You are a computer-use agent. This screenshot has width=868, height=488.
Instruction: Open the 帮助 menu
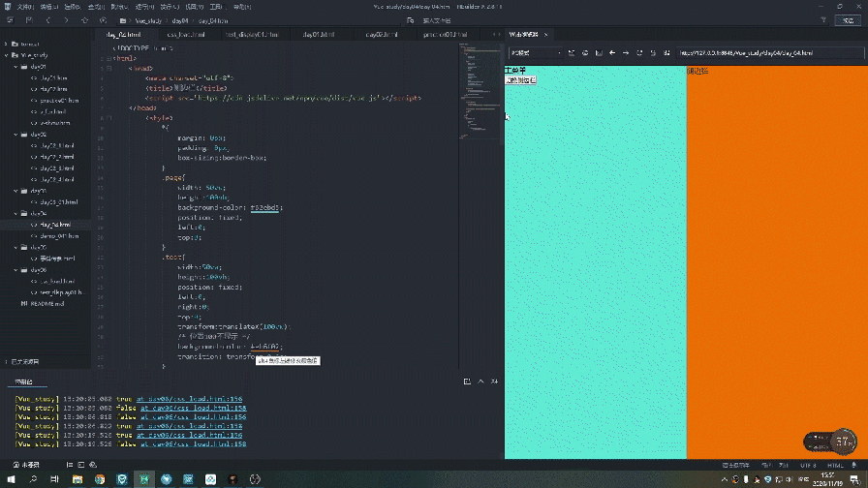point(242,7)
